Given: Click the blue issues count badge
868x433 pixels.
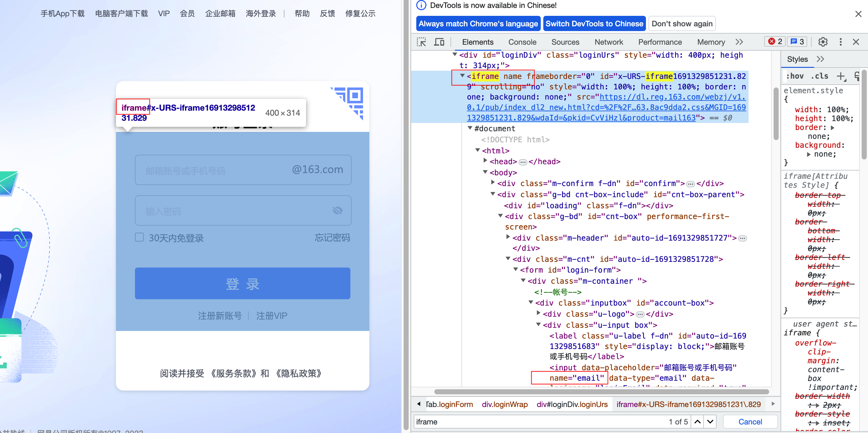Looking at the screenshot, I should click(x=797, y=42).
